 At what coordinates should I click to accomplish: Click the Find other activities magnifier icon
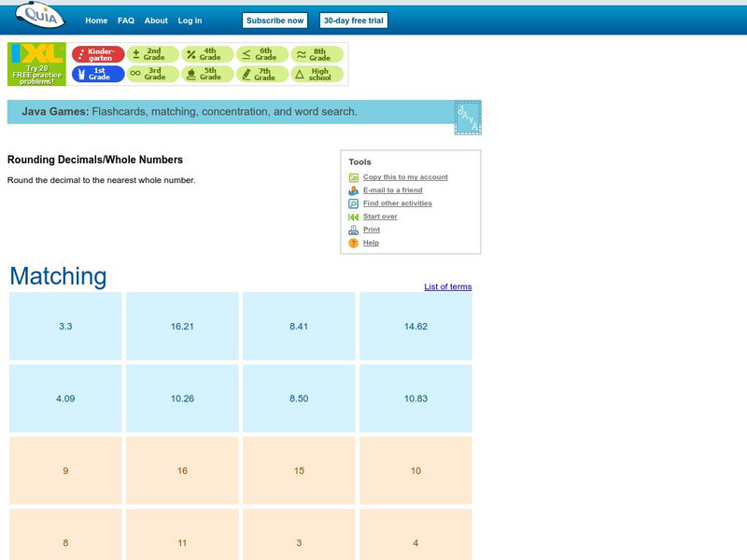[x=353, y=203]
